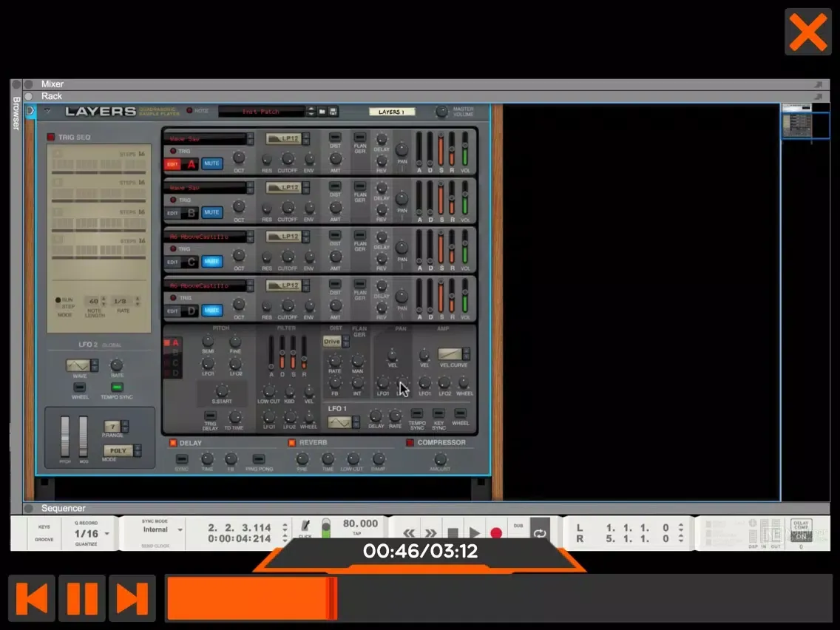Mute layer B
The height and width of the screenshot is (630, 840).
211,212
